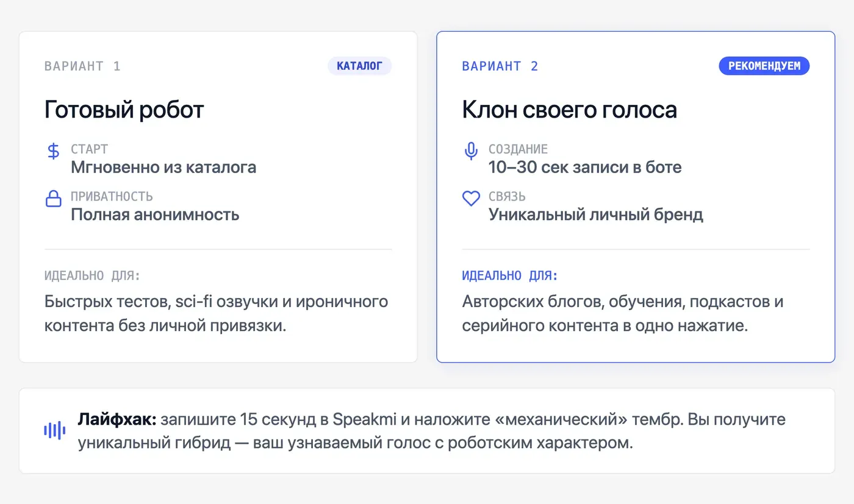Click the lock icon beside ПРИВАТНОСТЬ
Viewport: 854px width, 504px height.
click(54, 199)
